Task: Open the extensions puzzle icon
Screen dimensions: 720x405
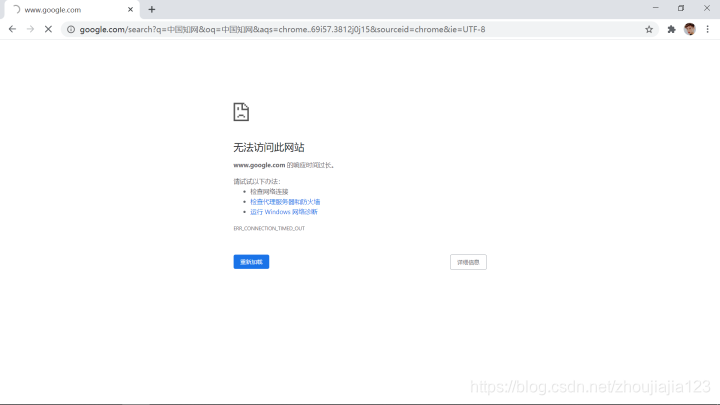Action: 671,29
